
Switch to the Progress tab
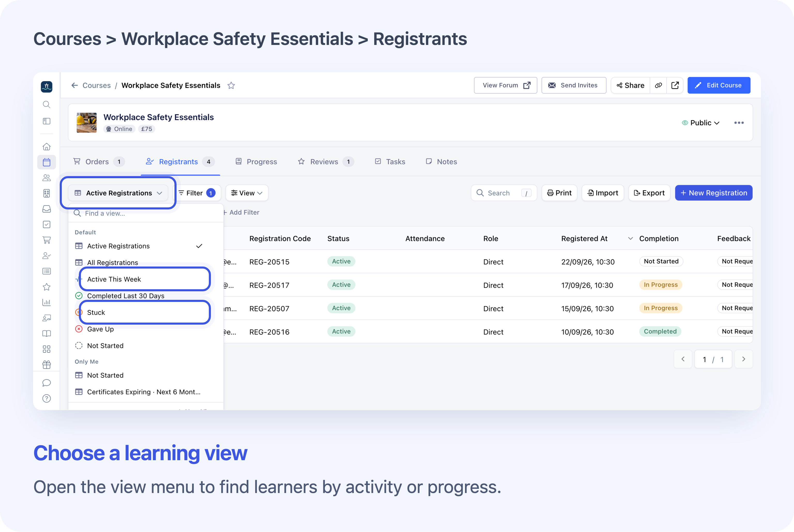tap(256, 162)
